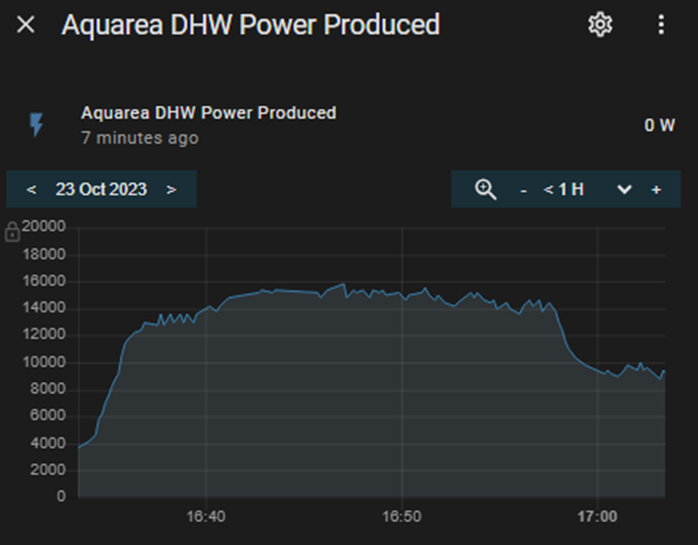Click the lightning bolt sensor icon
The width and height of the screenshot is (698, 545).
36,125
